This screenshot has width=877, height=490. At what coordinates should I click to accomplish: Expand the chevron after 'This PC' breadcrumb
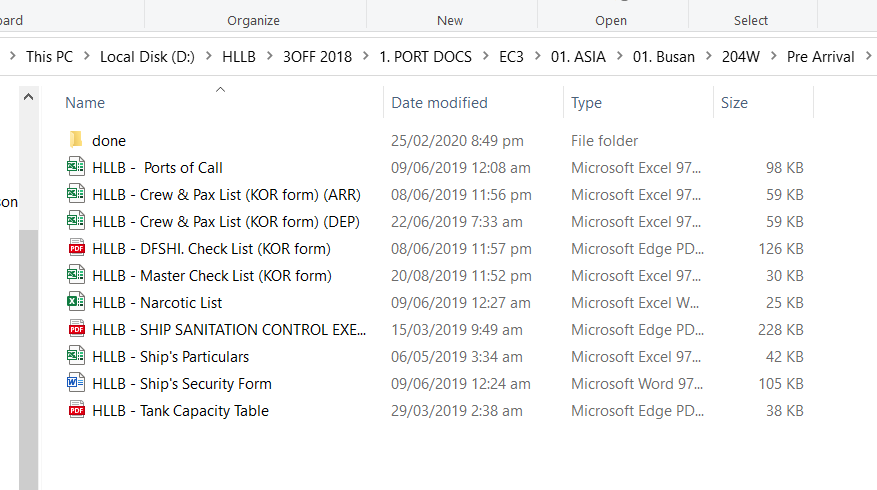point(86,57)
